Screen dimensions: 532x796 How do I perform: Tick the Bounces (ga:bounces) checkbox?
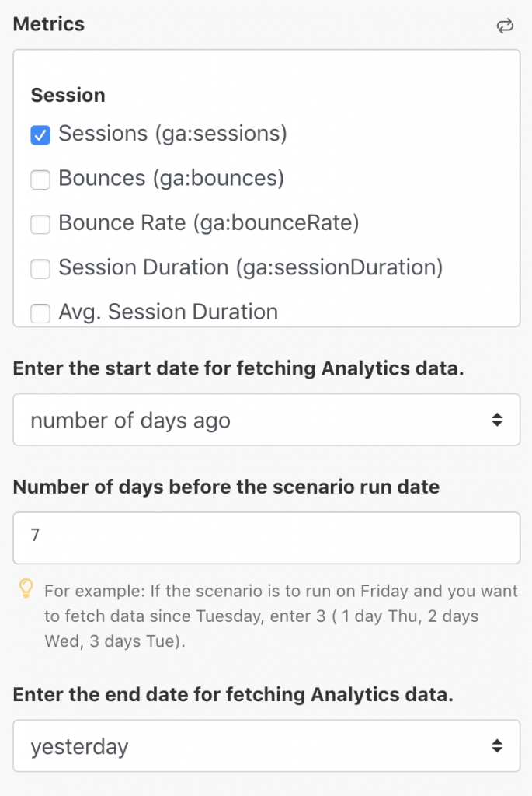click(40, 180)
